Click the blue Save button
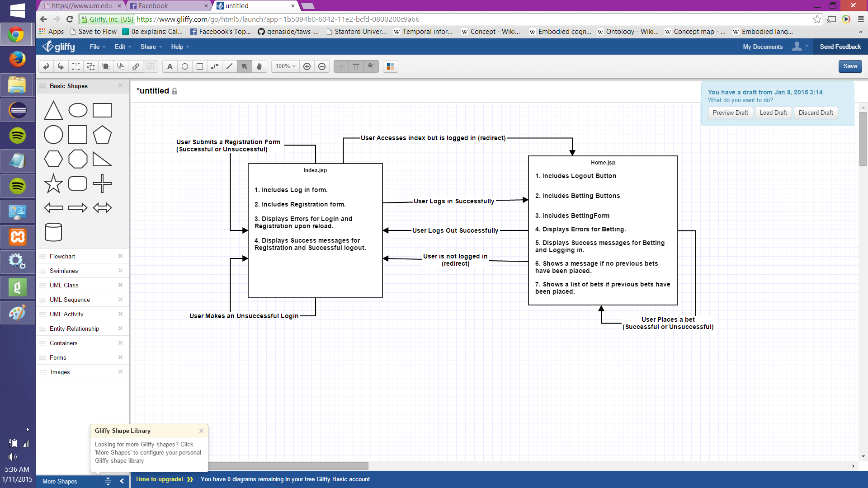 point(850,66)
